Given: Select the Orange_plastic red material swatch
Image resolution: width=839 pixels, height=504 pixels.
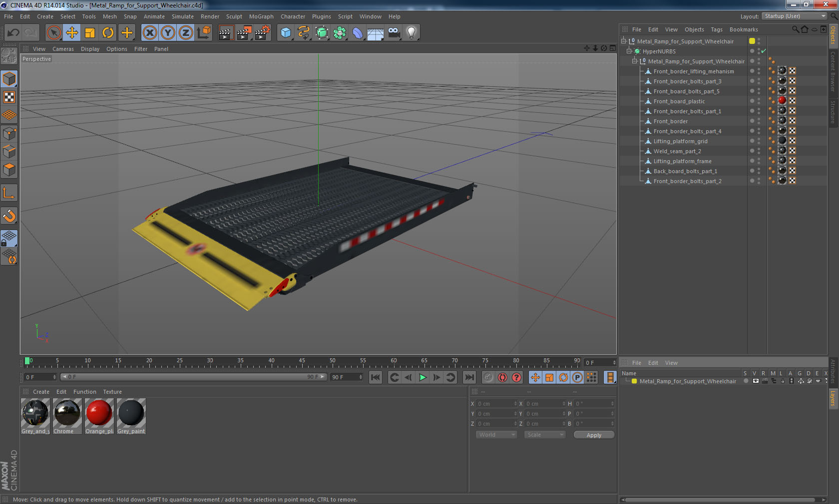Looking at the screenshot, I should (99, 416).
